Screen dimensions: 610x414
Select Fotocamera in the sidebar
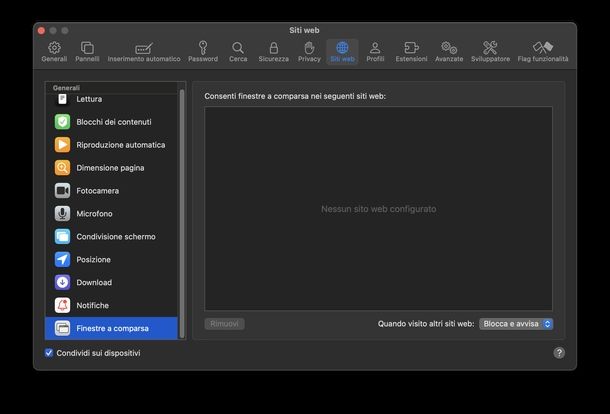click(x=97, y=191)
